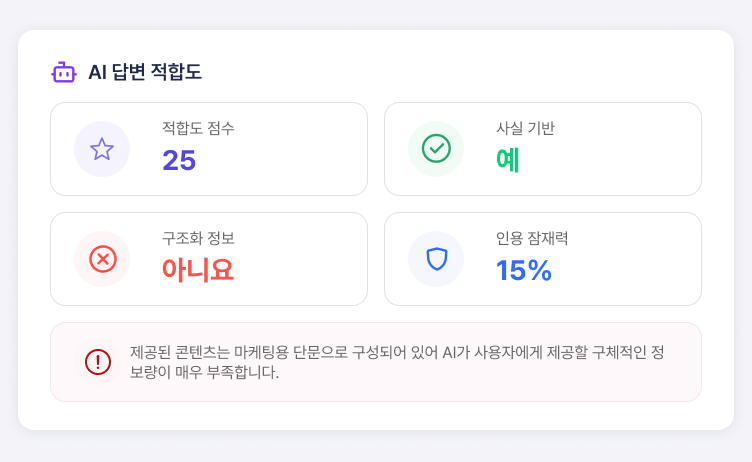
Task: Click the warning message about 마케팅용 단문
Action: pyautogui.click(x=397, y=362)
